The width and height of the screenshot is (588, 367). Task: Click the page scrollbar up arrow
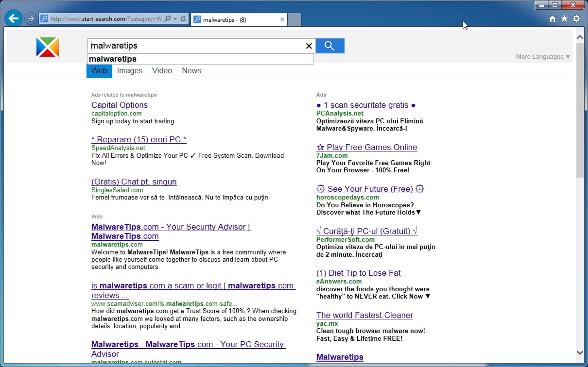(580, 37)
